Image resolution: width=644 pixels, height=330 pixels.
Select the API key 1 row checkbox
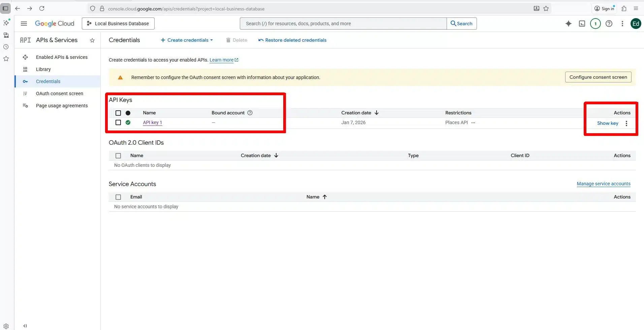(118, 122)
